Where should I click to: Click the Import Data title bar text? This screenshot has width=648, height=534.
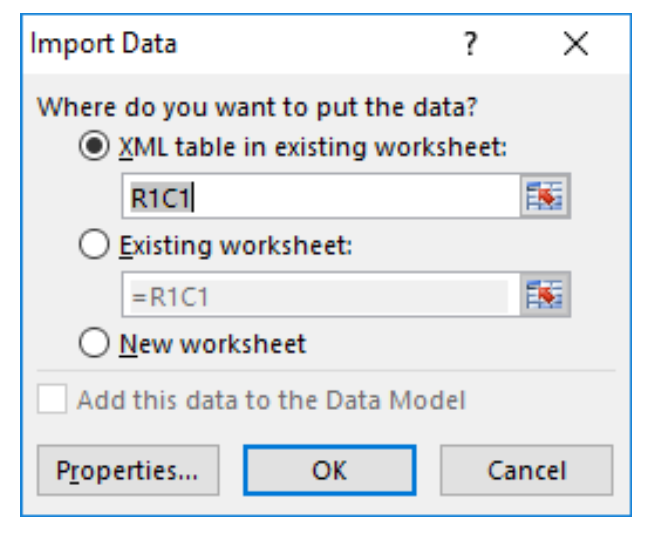coord(106,45)
